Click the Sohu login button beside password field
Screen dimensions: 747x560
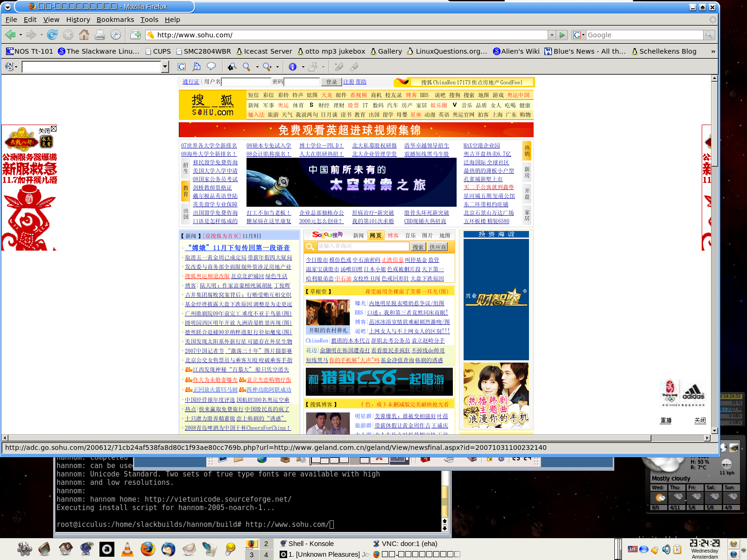[331, 82]
